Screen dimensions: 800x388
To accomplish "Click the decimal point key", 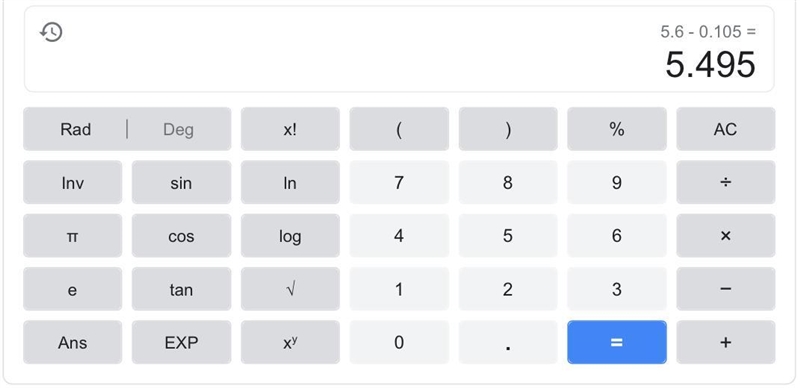I will 508,342.
